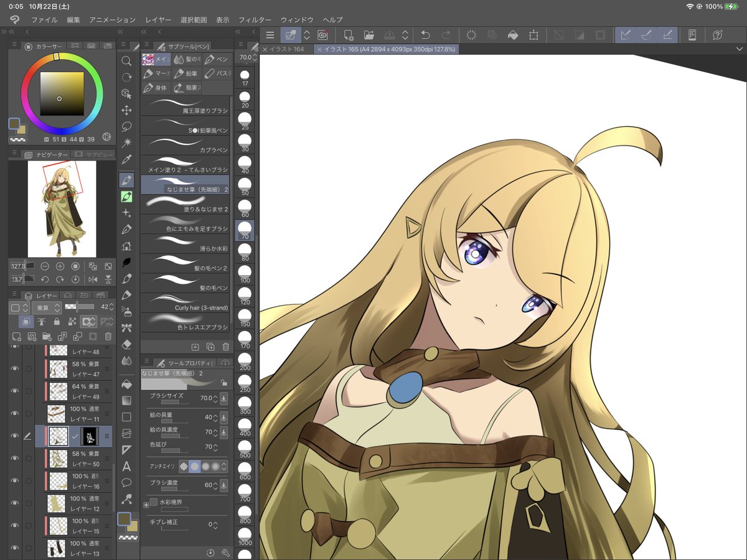
Task: Open the フィルター menu
Action: [x=255, y=20]
